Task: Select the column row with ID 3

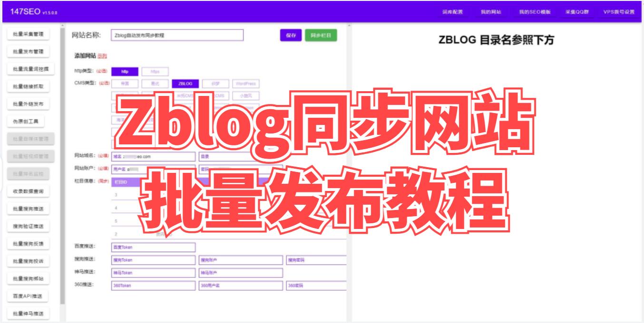Action: [229, 195]
